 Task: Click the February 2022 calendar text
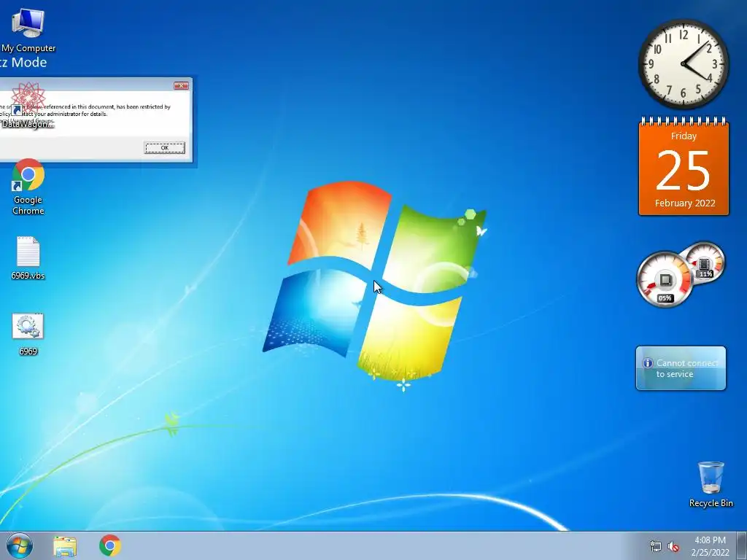pos(684,203)
